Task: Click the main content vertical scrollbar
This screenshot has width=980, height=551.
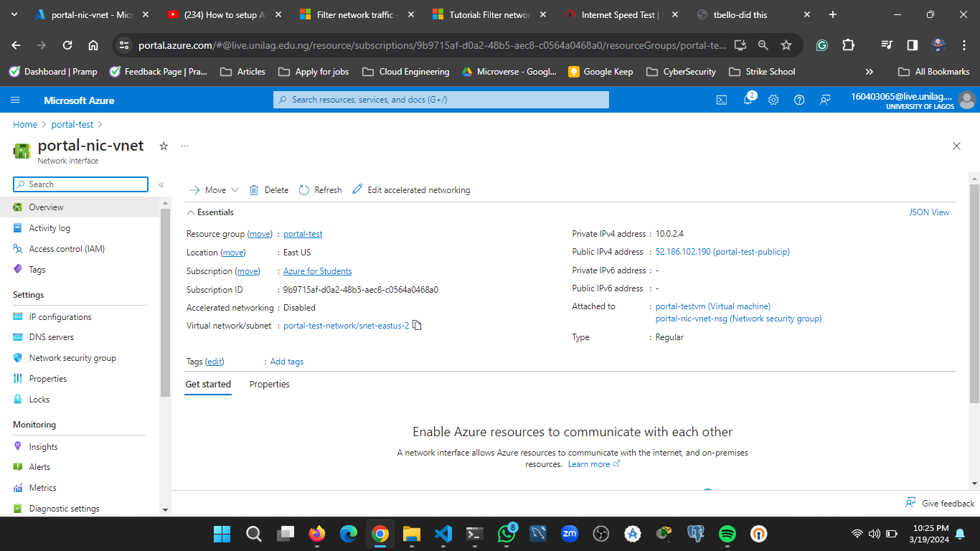Action: point(974,294)
